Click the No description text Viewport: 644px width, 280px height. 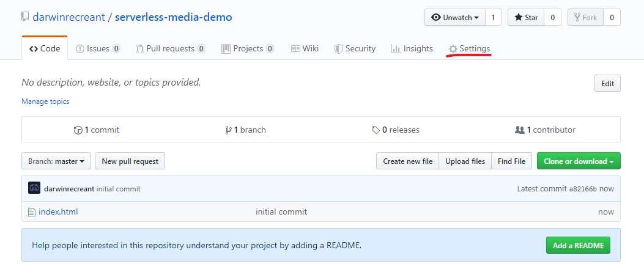111,83
